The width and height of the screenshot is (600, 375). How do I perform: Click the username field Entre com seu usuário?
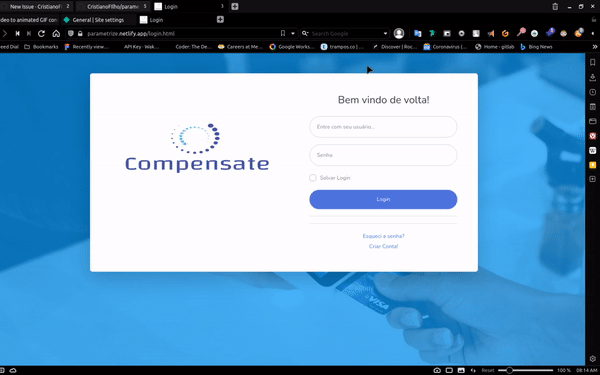coord(383,127)
